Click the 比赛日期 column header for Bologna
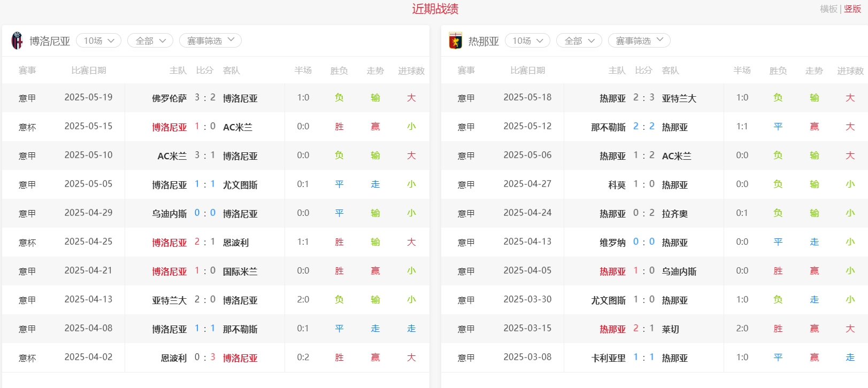This screenshot has width=868, height=388. pos(89,71)
